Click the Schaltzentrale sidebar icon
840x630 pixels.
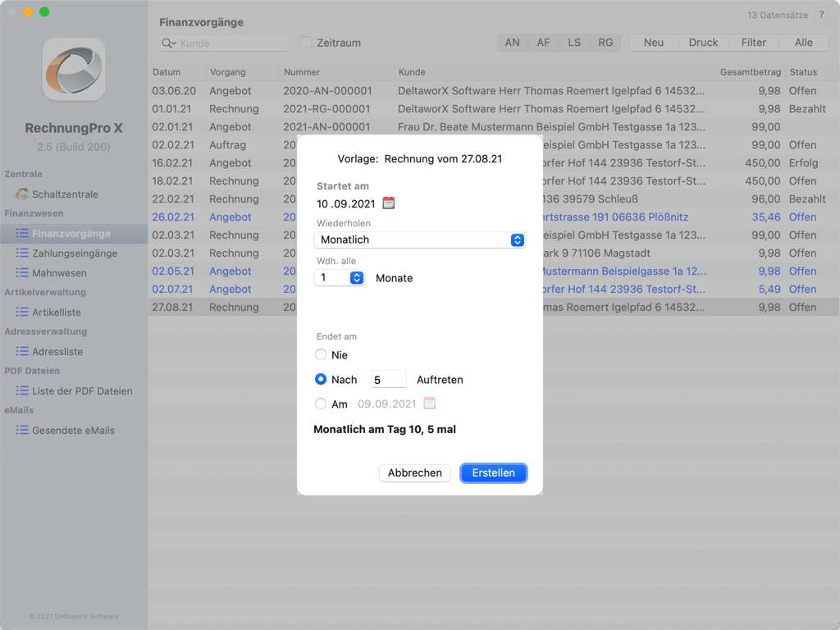pos(22,194)
